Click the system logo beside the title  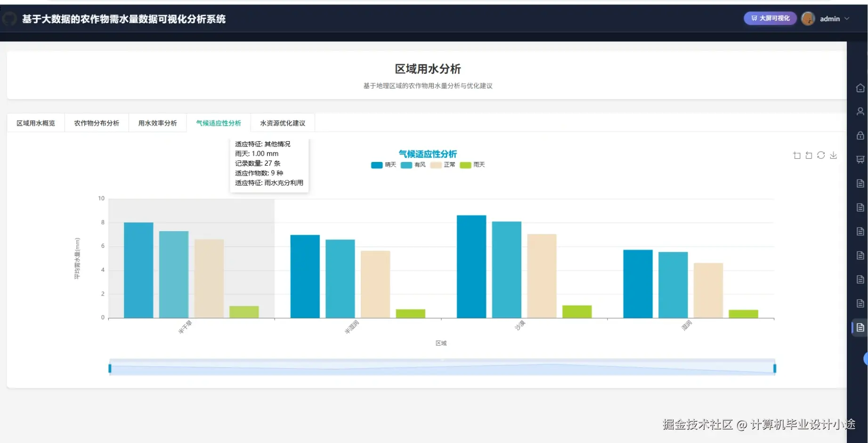coord(9,19)
